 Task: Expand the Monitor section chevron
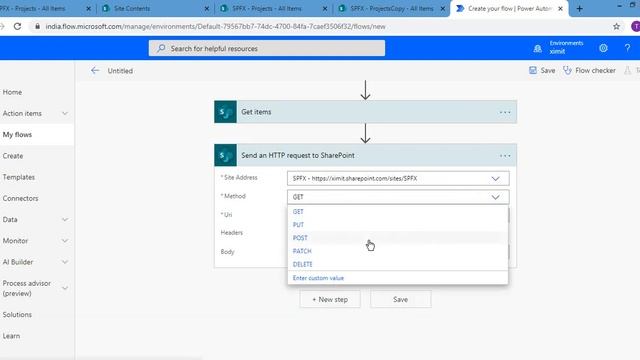click(x=64, y=241)
